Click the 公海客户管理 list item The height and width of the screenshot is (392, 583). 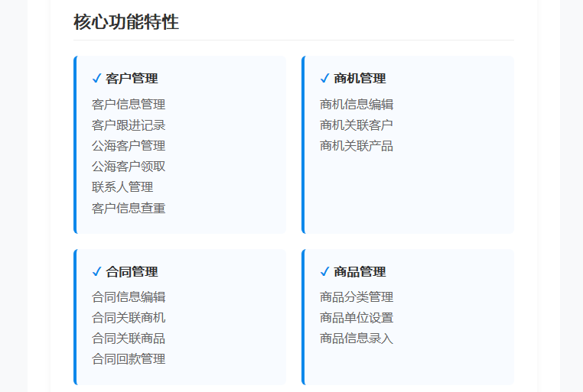click(x=129, y=145)
